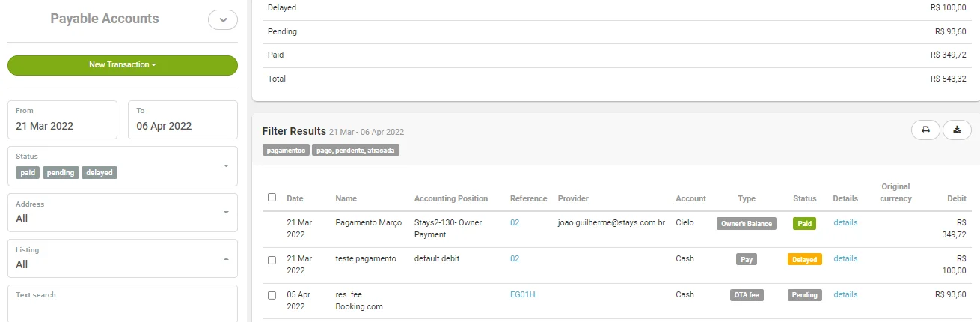The image size is (980, 322).
Task: Open the New Transaction dropdown
Action: (123, 65)
